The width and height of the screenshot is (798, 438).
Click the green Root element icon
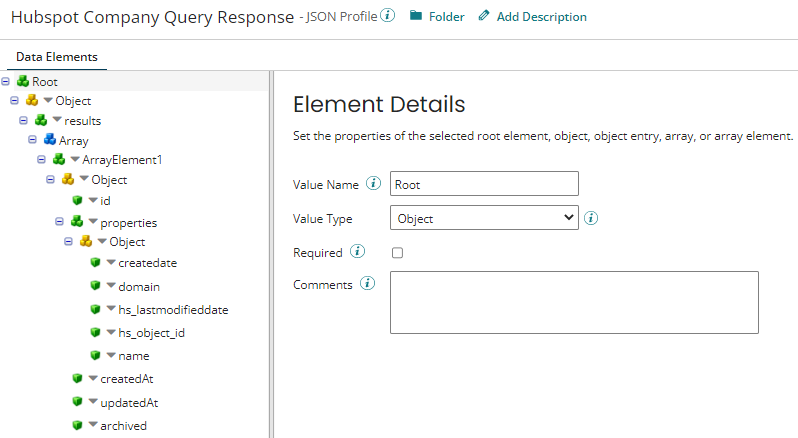click(22, 81)
